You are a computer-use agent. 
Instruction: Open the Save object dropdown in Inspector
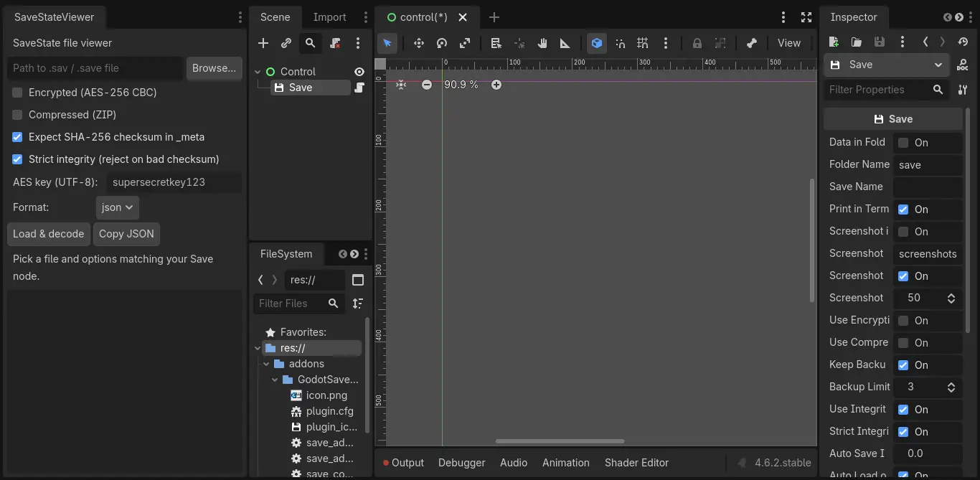pos(886,65)
